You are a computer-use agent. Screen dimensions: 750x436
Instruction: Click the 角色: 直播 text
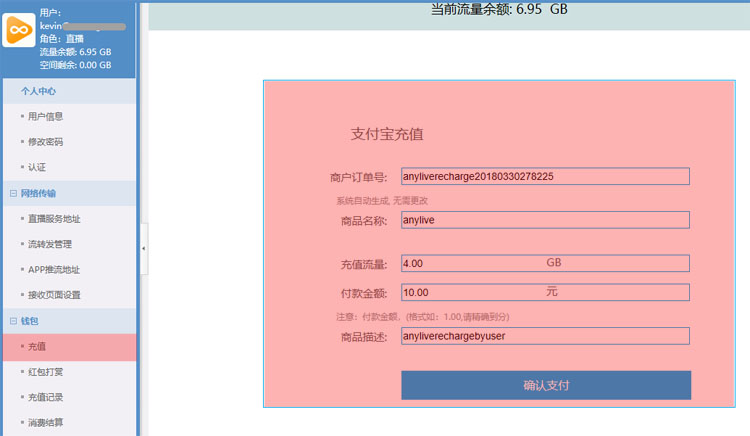click(62, 39)
